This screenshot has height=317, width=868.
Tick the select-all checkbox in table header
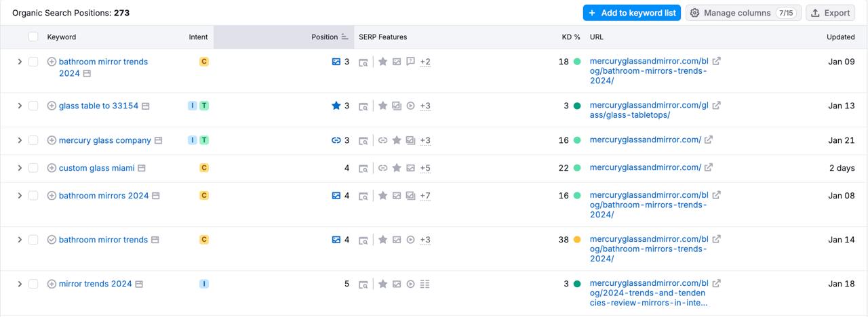tap(33, 37)
